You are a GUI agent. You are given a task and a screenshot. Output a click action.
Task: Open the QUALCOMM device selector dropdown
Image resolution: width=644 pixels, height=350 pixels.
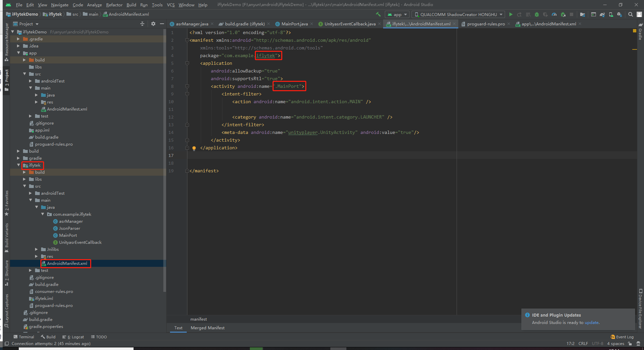pos(458,14)
